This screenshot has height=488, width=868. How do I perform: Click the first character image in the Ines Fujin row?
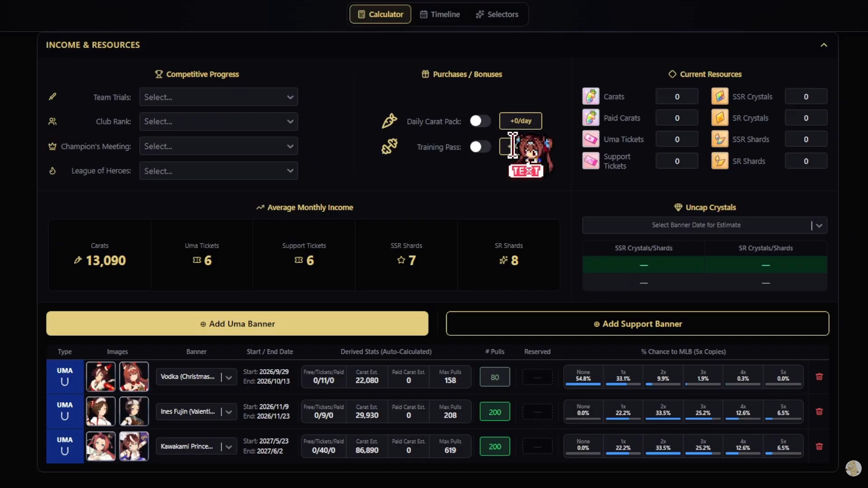pos(101,411)
